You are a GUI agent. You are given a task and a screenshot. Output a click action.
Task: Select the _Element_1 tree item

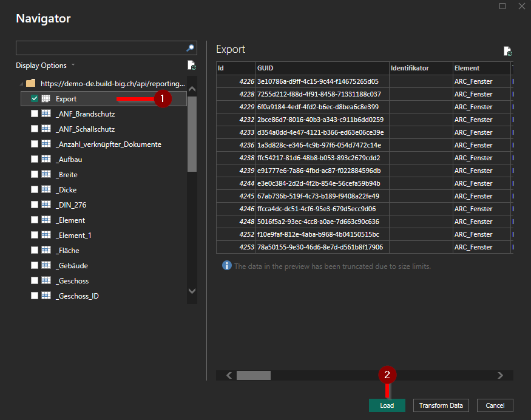(x=73, y=235)
